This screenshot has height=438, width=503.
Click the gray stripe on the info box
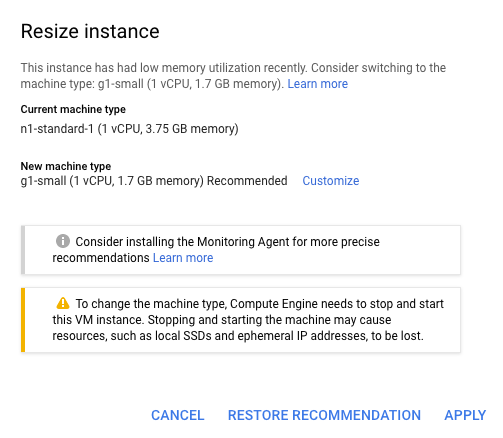tap(23, 250)
